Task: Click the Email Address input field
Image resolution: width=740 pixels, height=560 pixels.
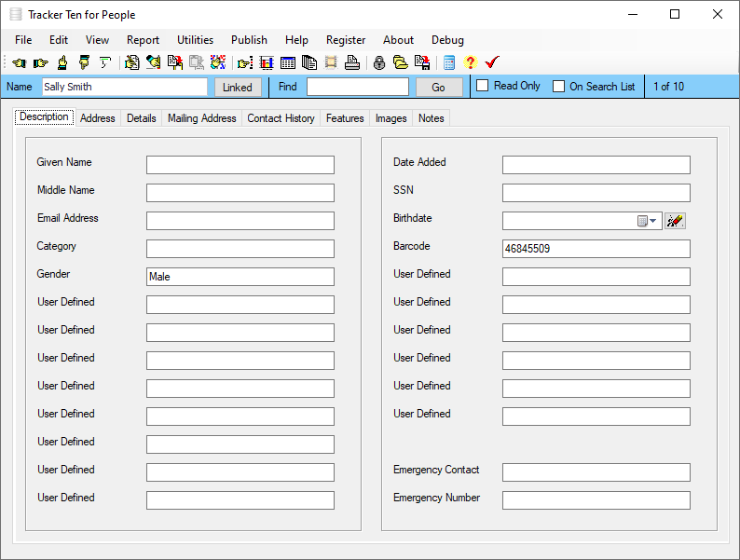Action: click(240, 221)
